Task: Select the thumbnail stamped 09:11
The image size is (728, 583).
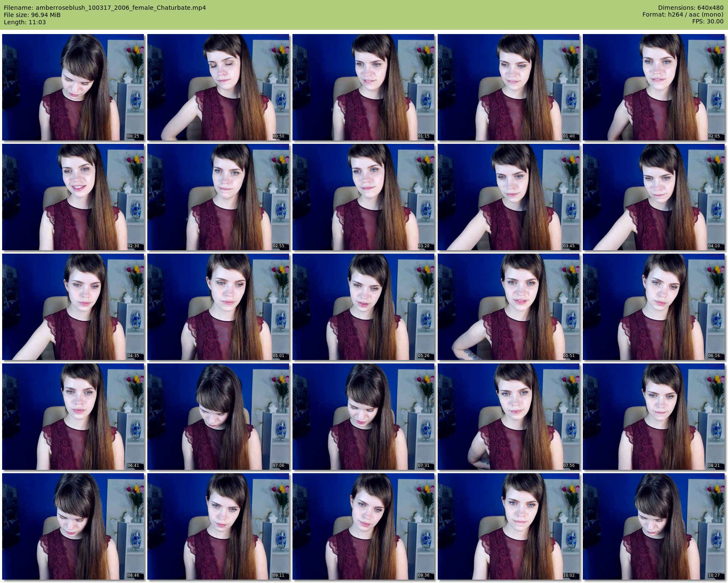Action: point(218,526)
